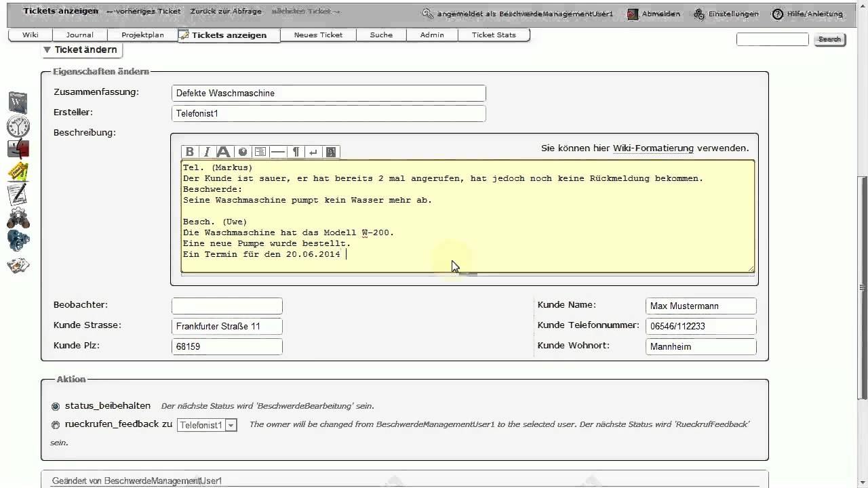The height and width of the screenshot is (488, 868).
Task: Open the Admin tab
Action: pos(432,35)
